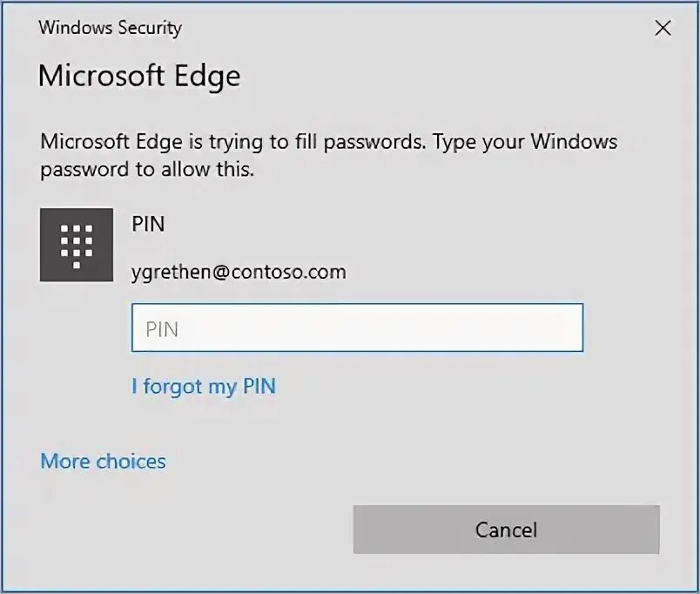Viewport: 700px width, 594px height.
Task: Select the dark numeric keypad credential icon
Action: coord(77,245)
